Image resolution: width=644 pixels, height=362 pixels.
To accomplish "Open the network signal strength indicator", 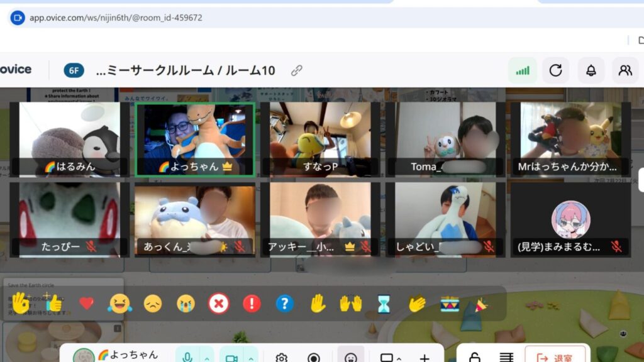I will point(522,70).
